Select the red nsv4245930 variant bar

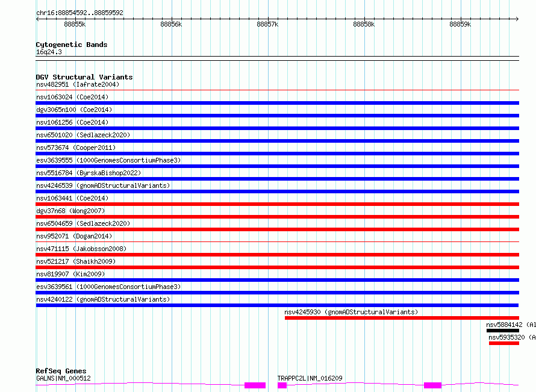[402, 318]
